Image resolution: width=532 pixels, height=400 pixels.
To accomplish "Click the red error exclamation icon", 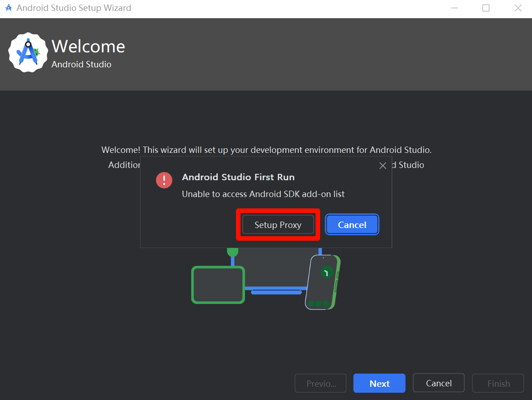I will (x=164, y=180).
